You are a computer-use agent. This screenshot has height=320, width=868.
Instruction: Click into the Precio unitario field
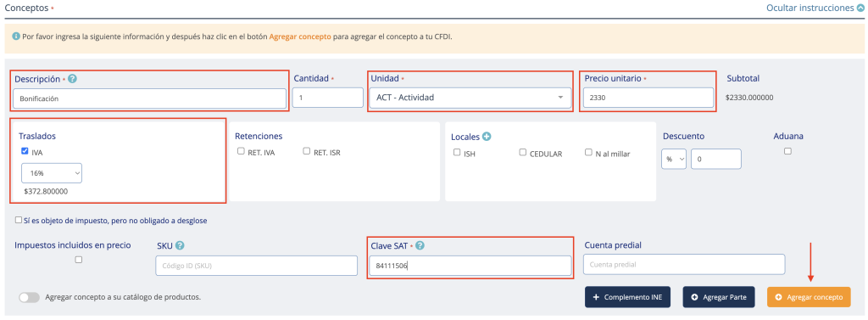point(648,98)
